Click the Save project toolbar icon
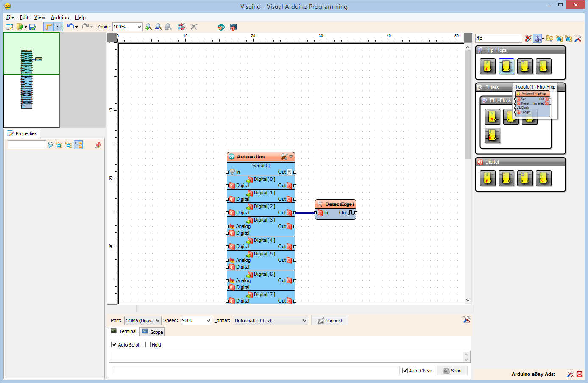The width and height of the screenshot is (588, 383). 32,27
